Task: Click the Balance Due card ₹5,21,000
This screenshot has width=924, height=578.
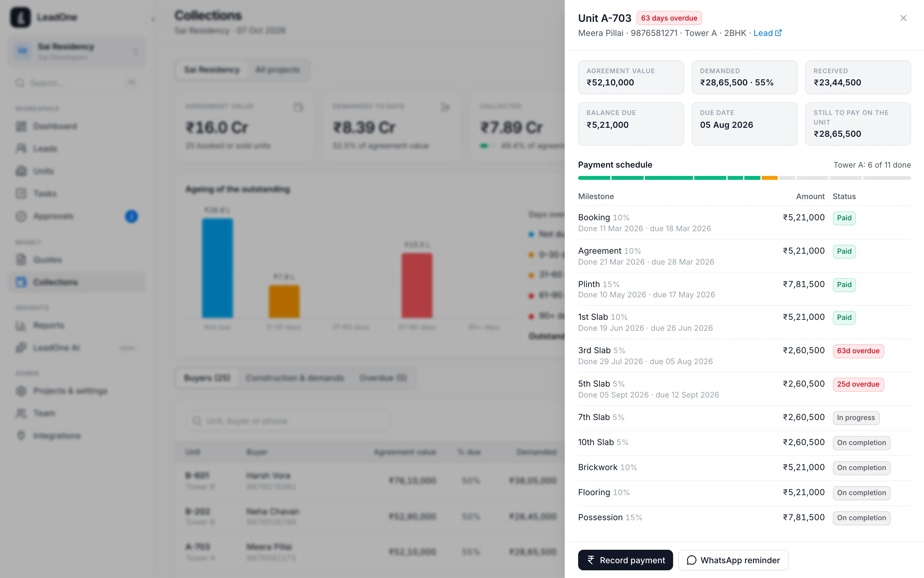Action: click(631, 124)
